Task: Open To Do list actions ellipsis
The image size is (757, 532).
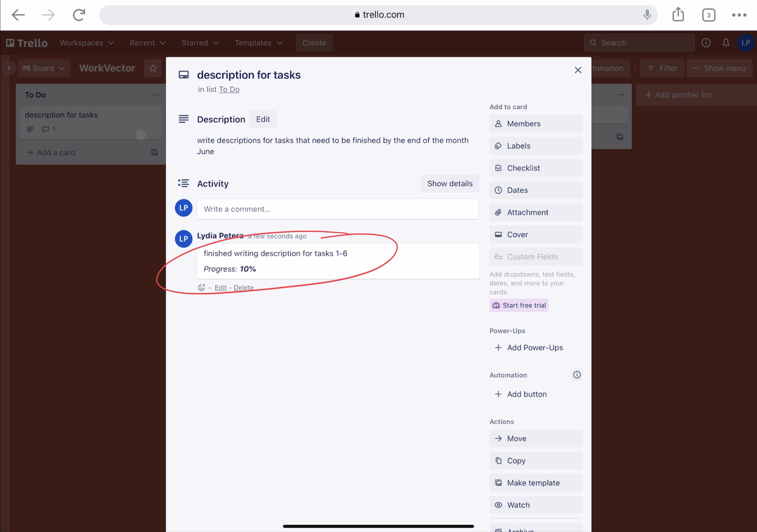Action: tap(155, 95)
